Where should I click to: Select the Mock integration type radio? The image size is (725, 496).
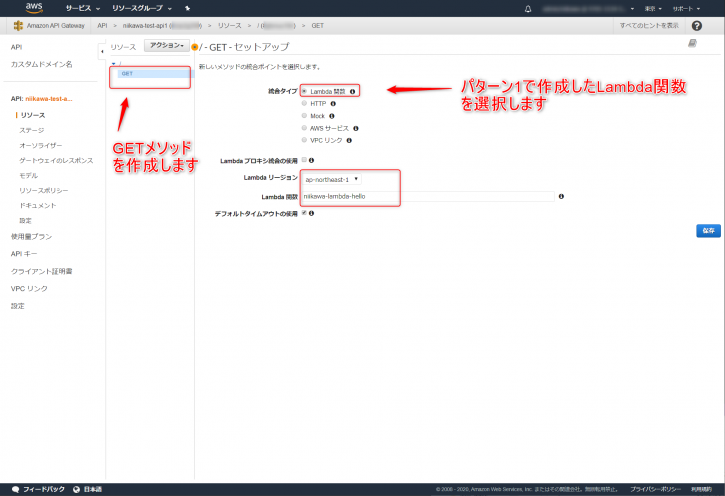(304, 116)
